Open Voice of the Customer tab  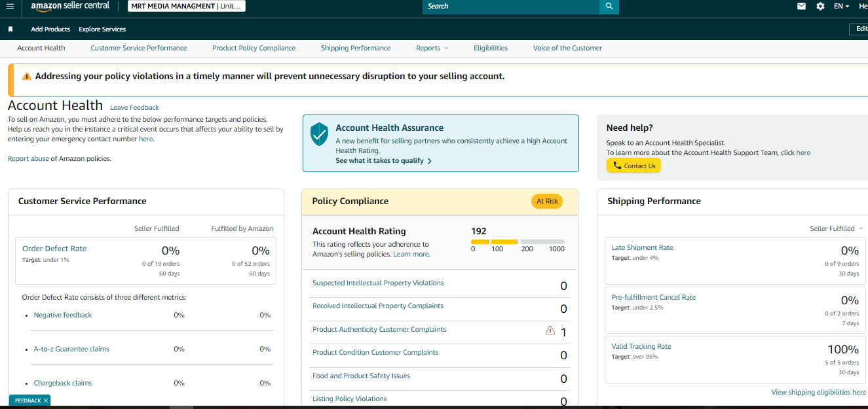click(567, 48)
